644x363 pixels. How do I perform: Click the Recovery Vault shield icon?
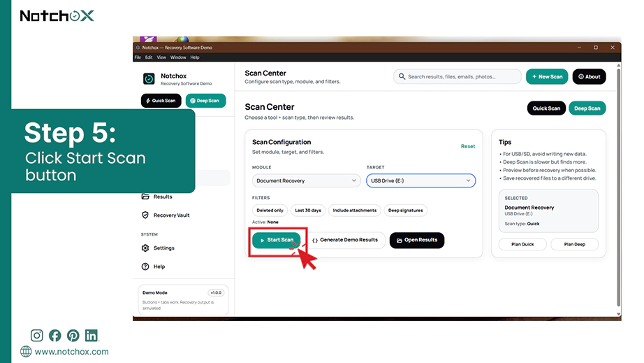[x=145, y=215]
